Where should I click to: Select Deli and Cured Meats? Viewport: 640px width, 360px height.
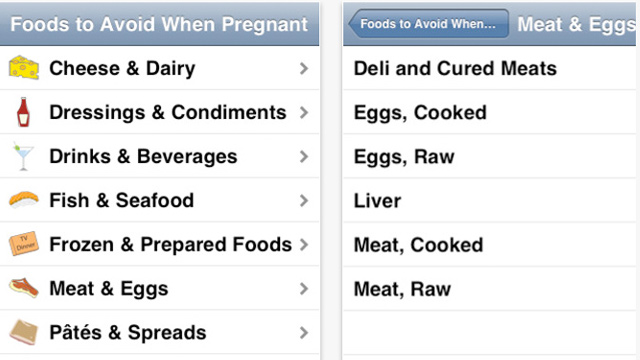489,68
